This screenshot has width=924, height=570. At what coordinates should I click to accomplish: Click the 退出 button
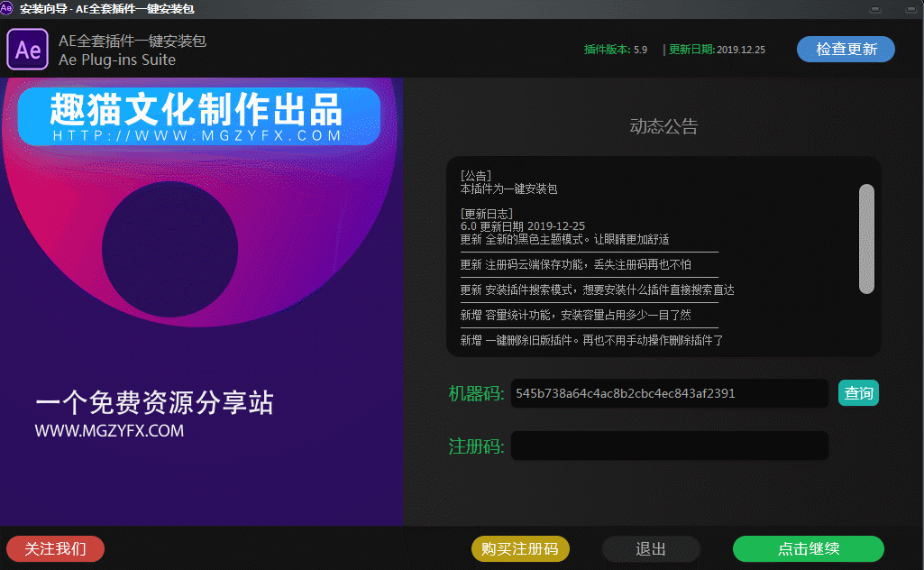[651, 548]
